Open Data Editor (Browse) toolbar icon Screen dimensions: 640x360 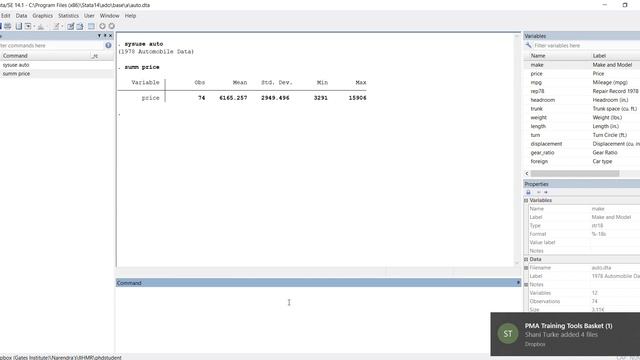[x=80, y=26]
